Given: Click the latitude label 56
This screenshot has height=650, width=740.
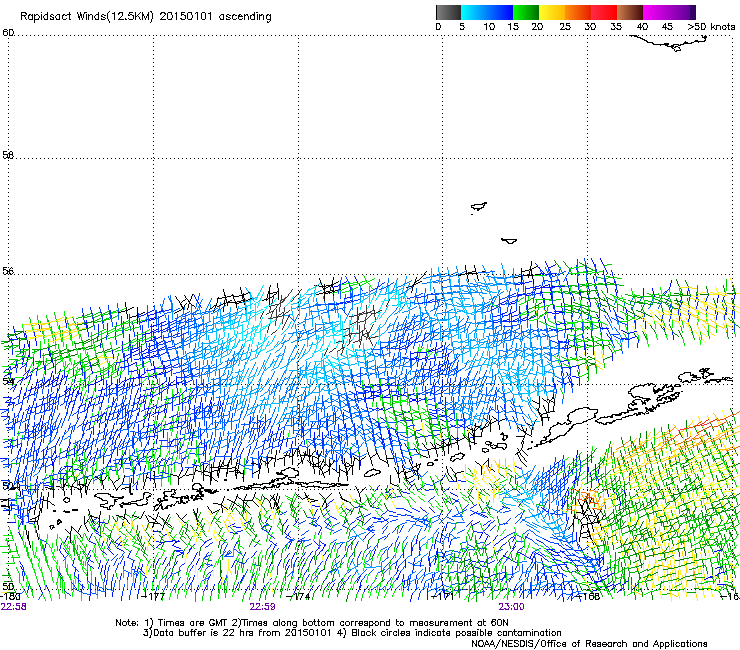Looking at the screenshot, I should tap(8, 271).
